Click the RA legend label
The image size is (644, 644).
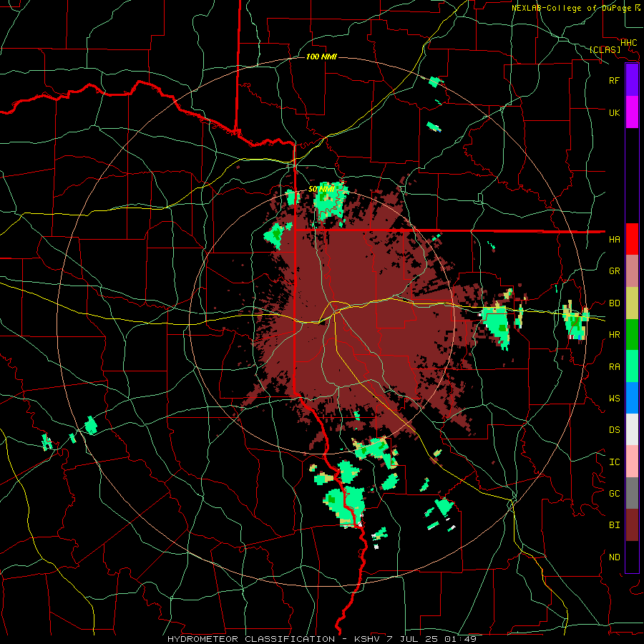coord(614,366)
